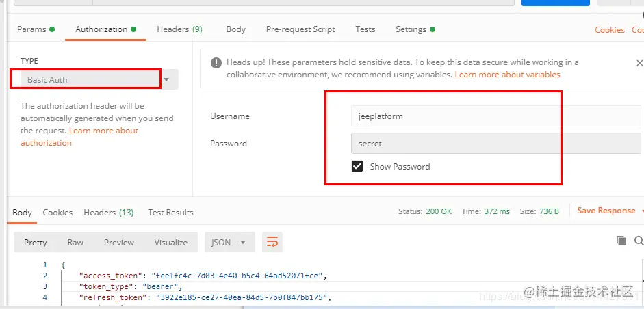644x309 pixels.
Task: Expand the JSON format dropdown
Action: tap(229, 242)
